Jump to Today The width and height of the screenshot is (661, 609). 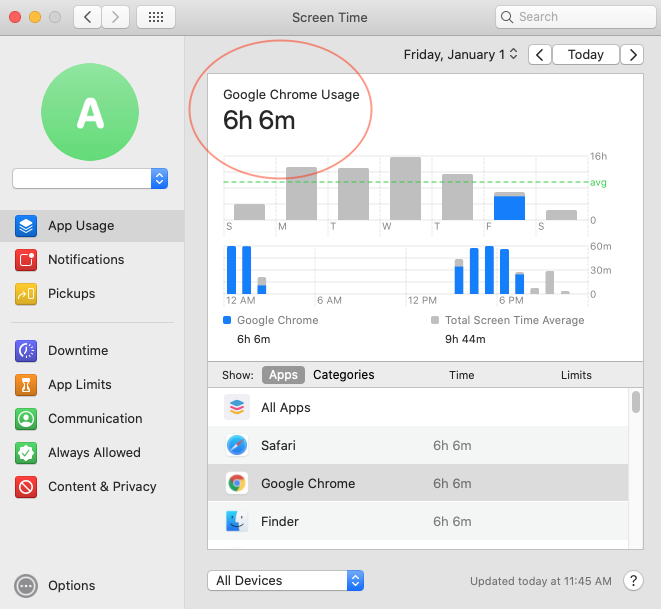coord(586,55)
